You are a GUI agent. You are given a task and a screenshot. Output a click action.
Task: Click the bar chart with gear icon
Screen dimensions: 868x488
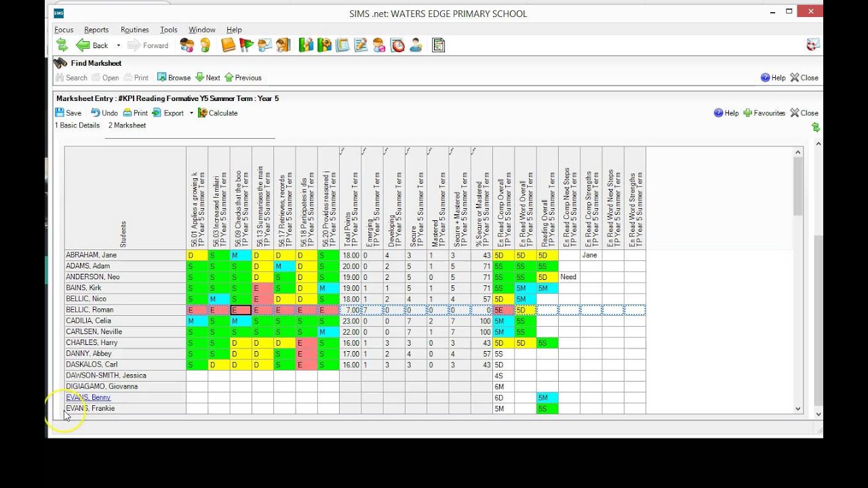(x=325, y=45)
